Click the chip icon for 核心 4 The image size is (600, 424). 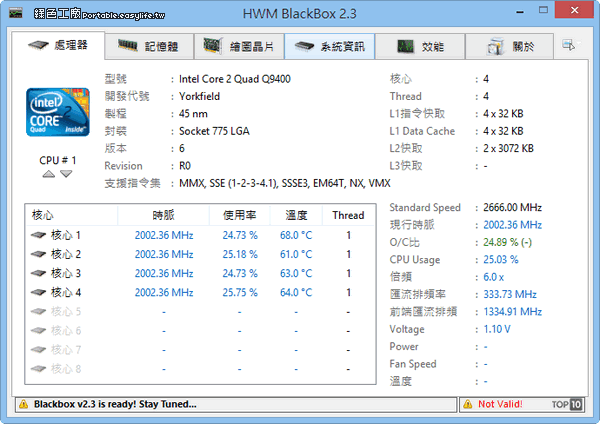(38, 292)
